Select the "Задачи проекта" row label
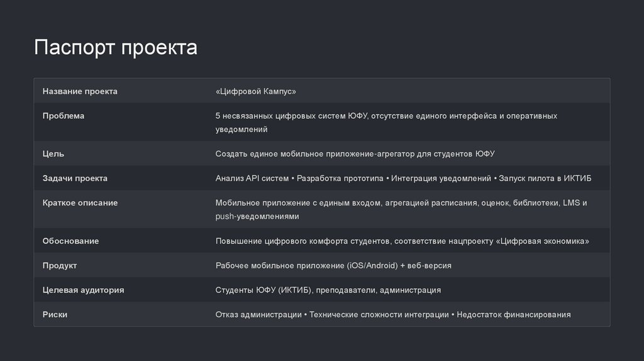 (75, 178)
